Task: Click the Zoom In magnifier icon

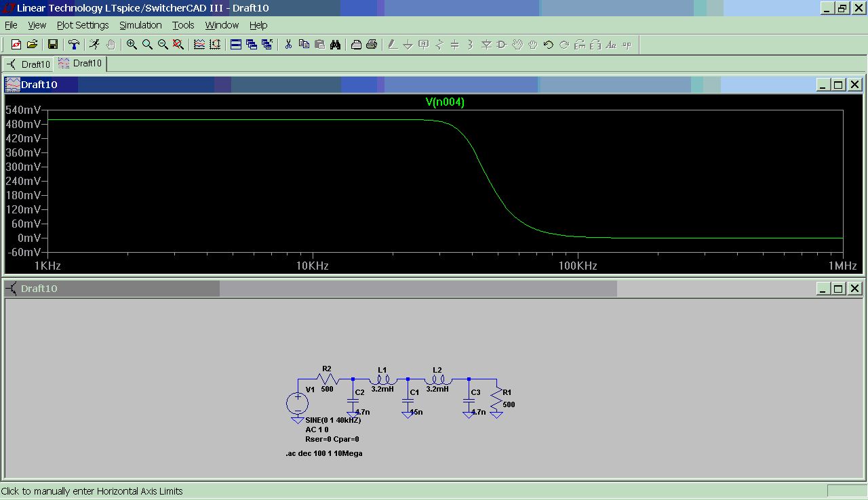Action: pyautogui.click(x=132, y=45)
